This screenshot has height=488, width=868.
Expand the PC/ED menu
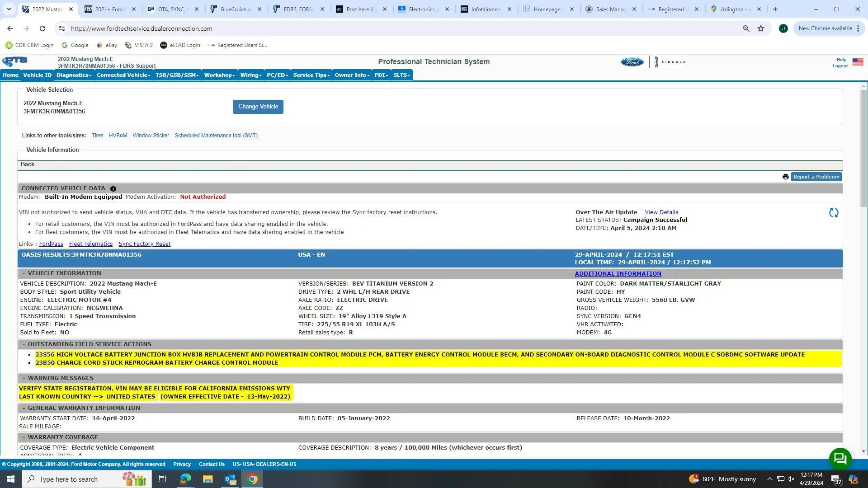coord(277,75)
